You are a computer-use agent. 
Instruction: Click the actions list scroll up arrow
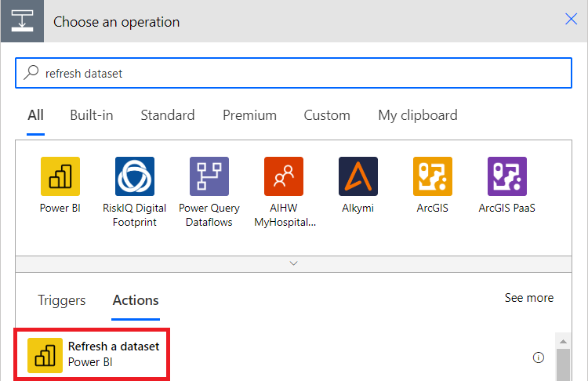pyautogui.click(x=563, y=341)
